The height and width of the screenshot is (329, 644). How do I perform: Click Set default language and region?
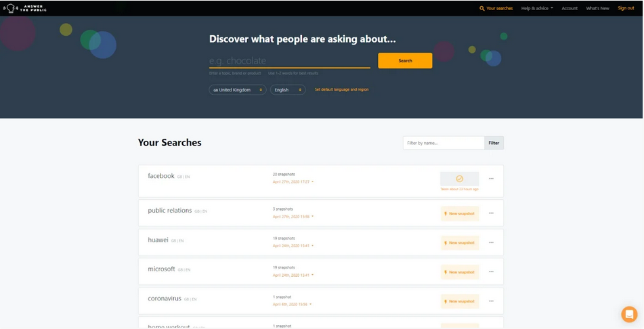(x=342, y=89)
